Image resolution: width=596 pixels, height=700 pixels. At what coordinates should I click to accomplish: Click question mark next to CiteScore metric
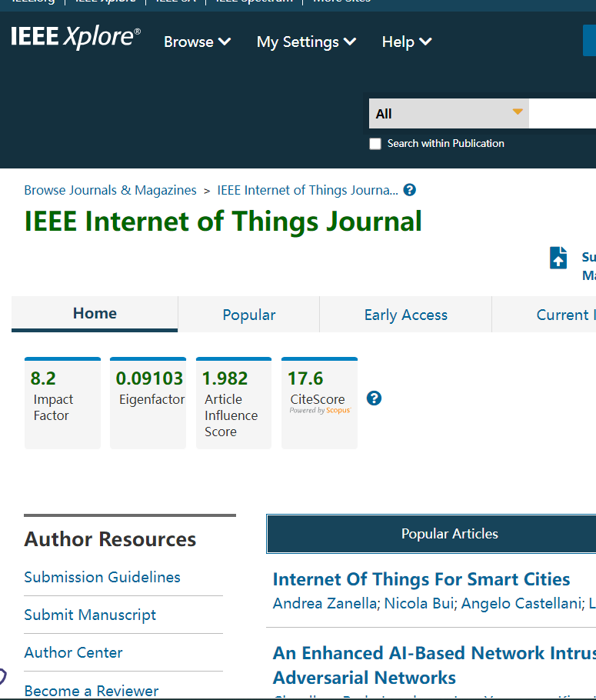pyautogui.click(x=374, y=398)
